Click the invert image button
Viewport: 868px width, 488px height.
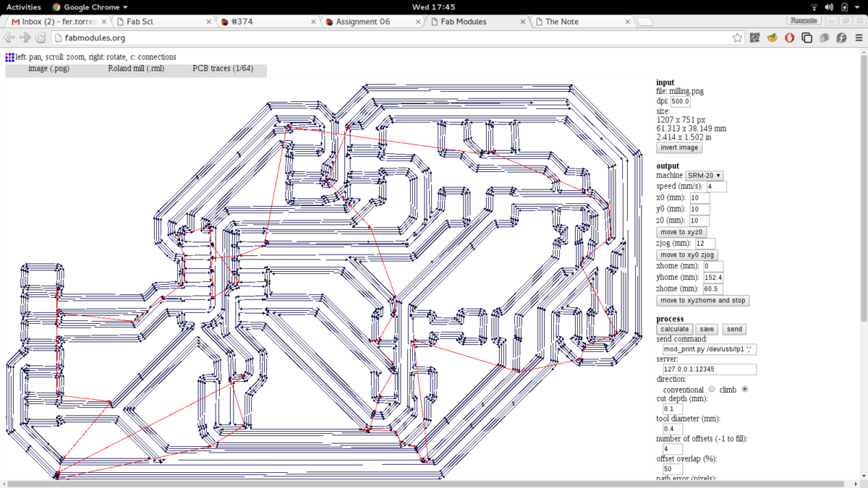[x=679, y=147]
